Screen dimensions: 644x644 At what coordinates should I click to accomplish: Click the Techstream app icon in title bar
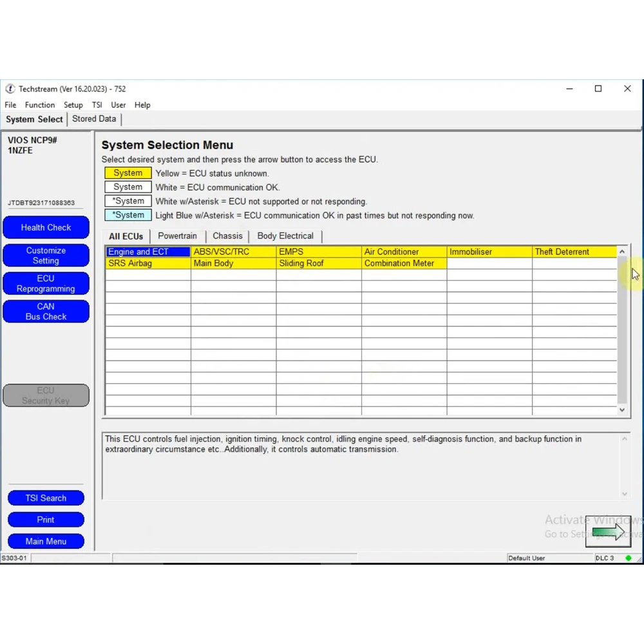tap(10, 89)
